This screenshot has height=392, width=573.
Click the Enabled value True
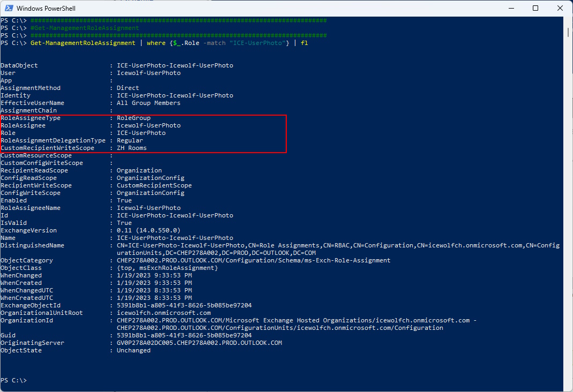coord(124,200)
